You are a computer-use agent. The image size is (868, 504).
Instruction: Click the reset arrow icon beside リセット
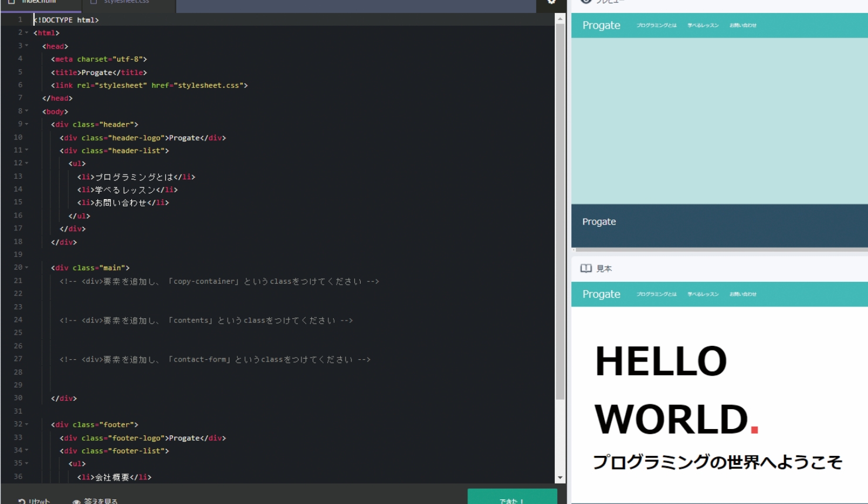coord(22,501)
